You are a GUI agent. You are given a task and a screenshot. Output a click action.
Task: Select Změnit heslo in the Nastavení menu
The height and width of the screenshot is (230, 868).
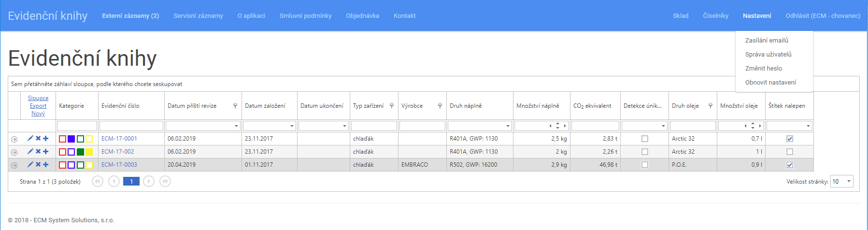point(764,68)
